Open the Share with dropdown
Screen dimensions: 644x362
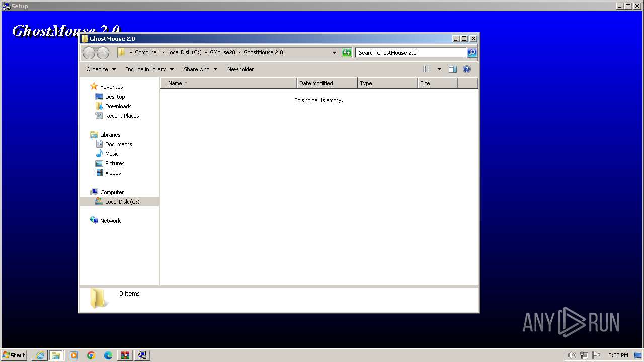(x=200, y=69)
